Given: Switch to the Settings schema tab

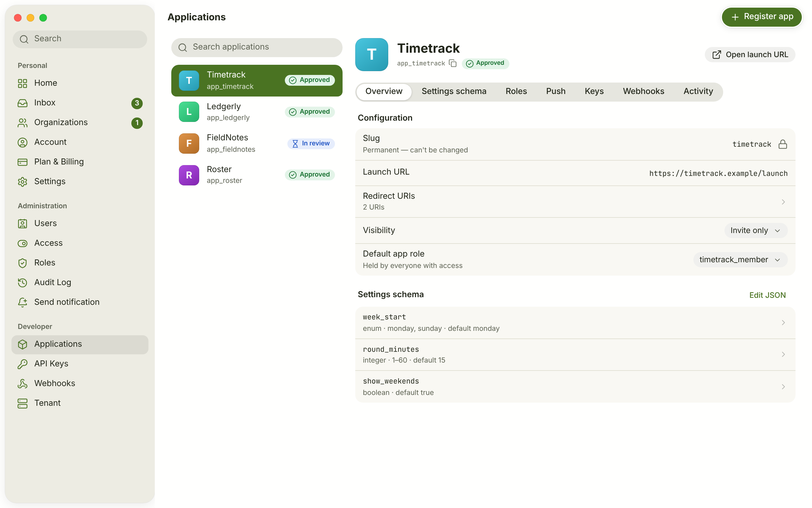Looking at the screenshot, I should pyautogui.click(x=454, y=91).
